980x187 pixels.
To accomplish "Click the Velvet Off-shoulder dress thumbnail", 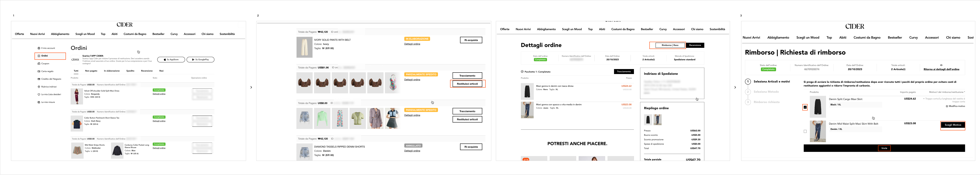I will pos(77,96).
